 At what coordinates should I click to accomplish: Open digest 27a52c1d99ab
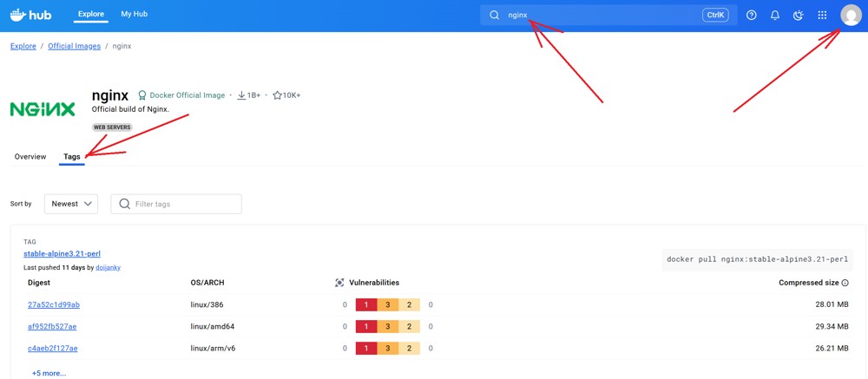(x=54, y=305)
